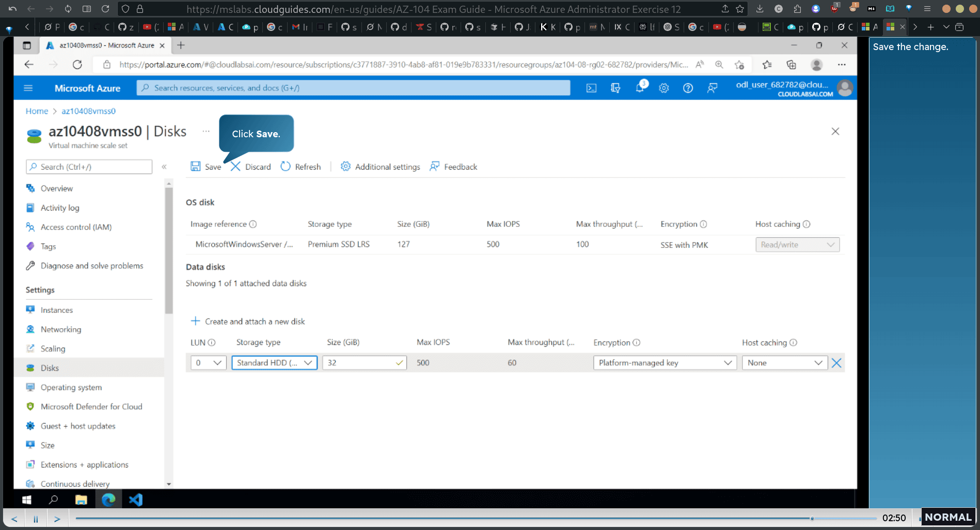This screenshot has height=530, width=980.
Task: Open Edge collections icon
Action: (x=791, y=65)
